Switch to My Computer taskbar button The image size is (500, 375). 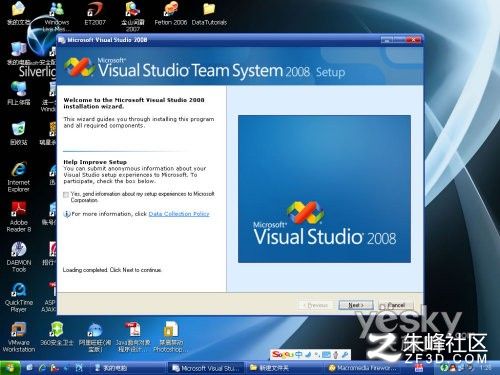tap(127, 368)
